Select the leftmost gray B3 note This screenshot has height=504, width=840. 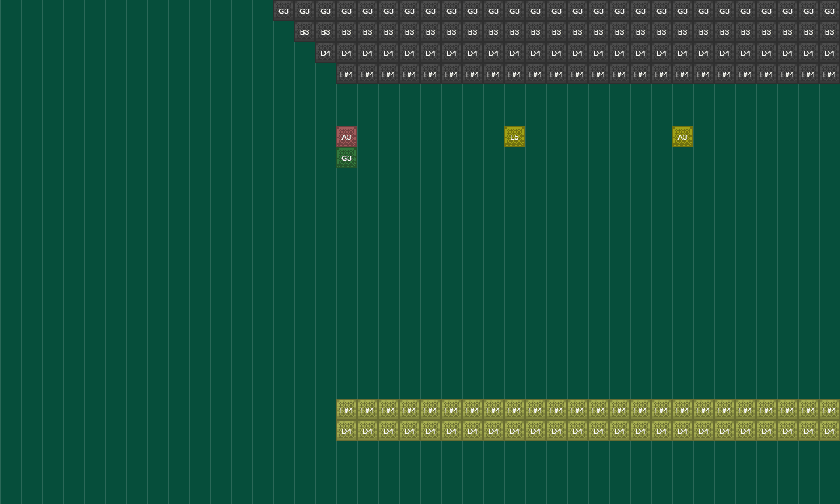click(304, 31)
